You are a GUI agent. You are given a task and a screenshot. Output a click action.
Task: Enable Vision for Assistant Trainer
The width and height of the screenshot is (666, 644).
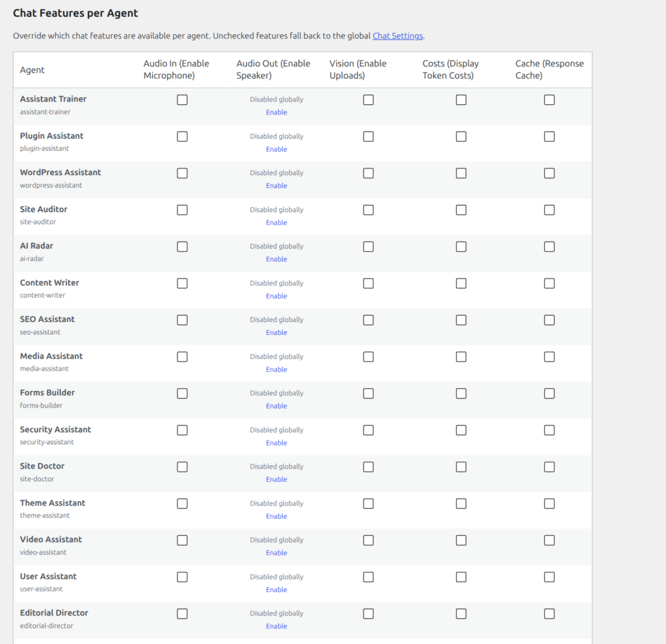pos(368,100)
